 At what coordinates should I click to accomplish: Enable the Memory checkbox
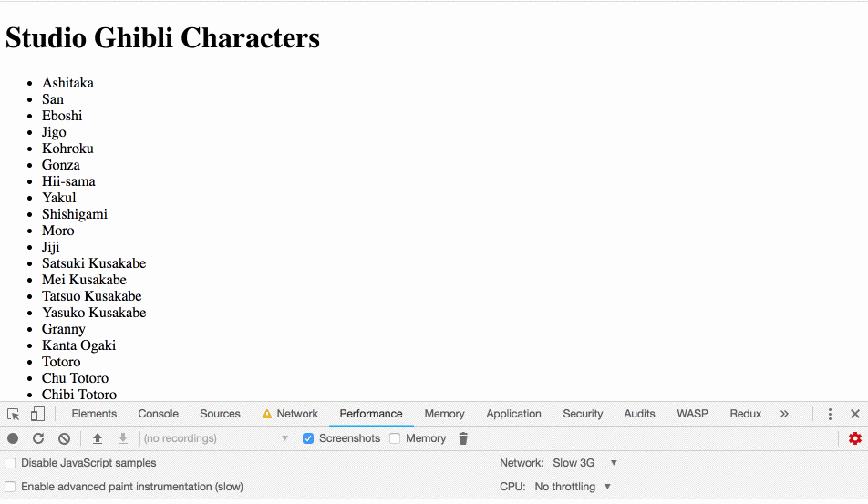click(395, 438)
